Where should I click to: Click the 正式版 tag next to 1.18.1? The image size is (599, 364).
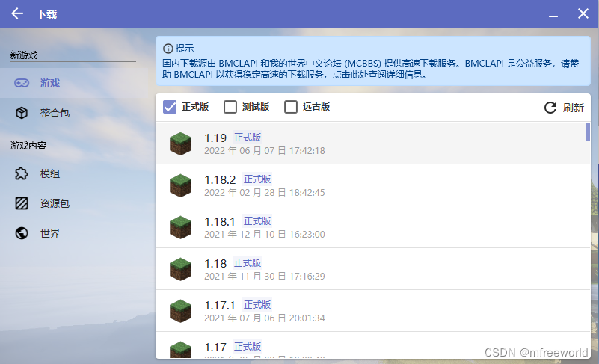click(257, 221)
